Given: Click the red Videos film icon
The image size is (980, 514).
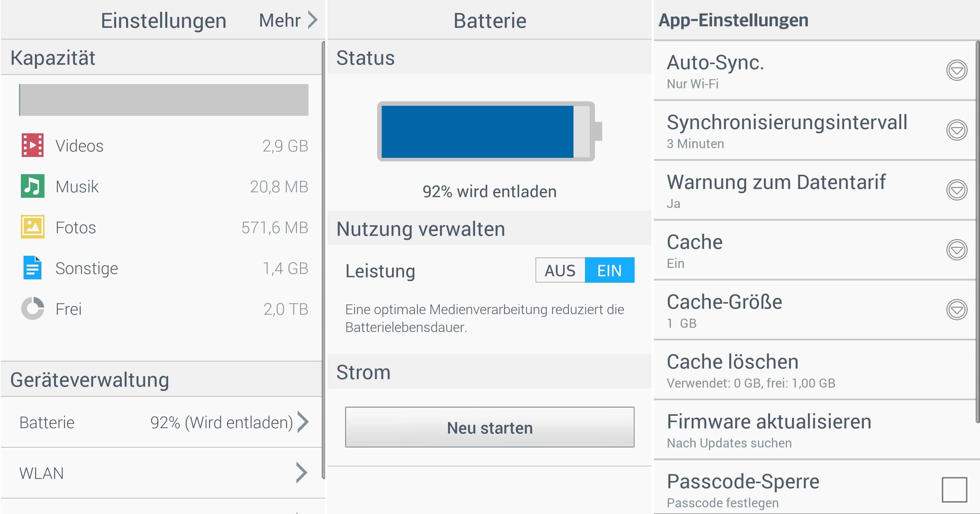Looking at the screenshot, I should click(x=33, y=145).
